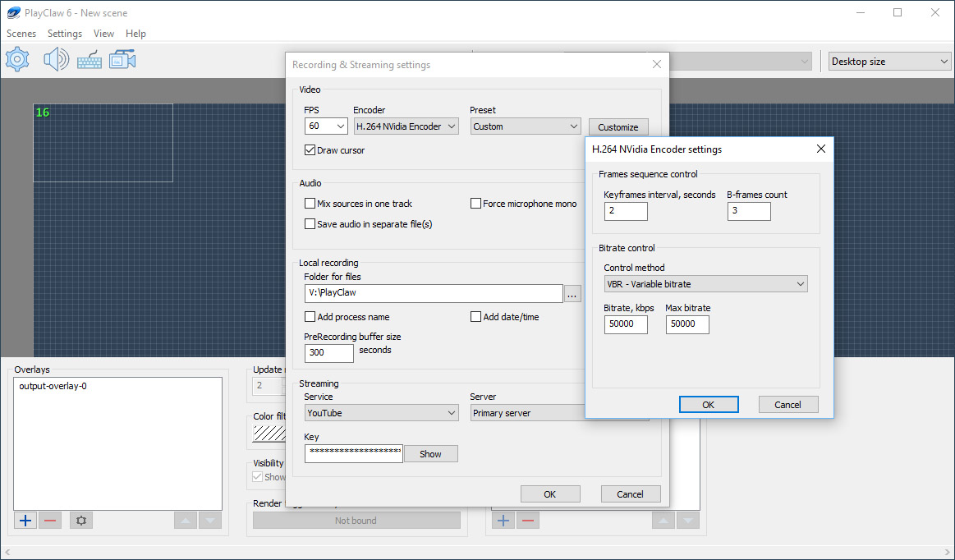Open the streaming Service dropdown showing YouTube
The height and width of the screenshot is (560, 955).
click(381, 412)
